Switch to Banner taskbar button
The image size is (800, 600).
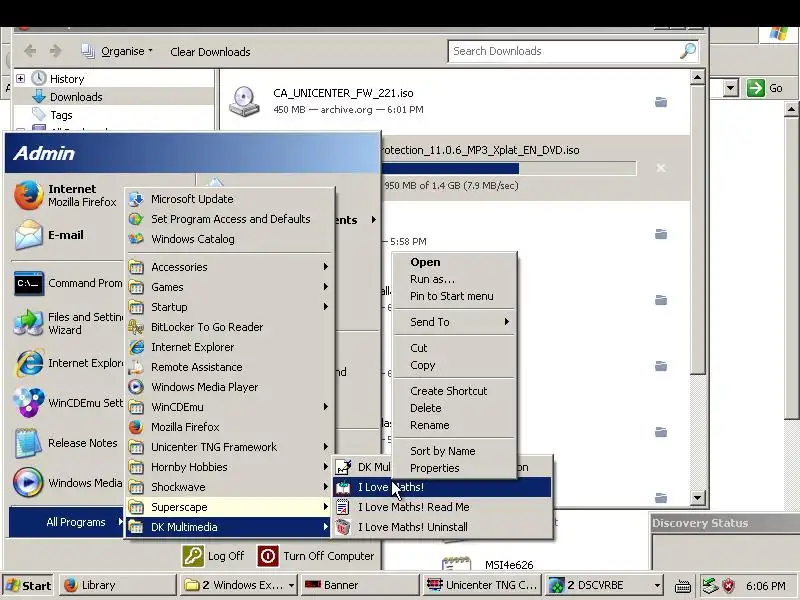tap(359, 585)
